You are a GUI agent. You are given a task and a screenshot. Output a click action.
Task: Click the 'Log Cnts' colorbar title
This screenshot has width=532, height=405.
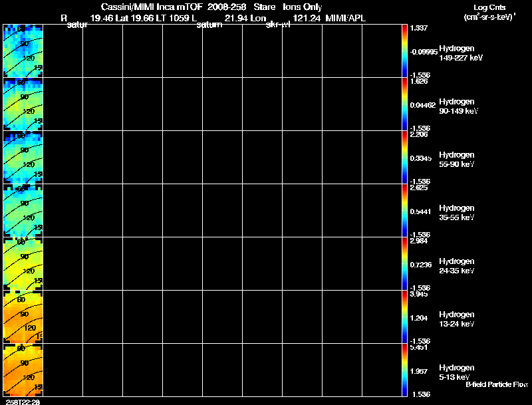(x=489, y=7)
